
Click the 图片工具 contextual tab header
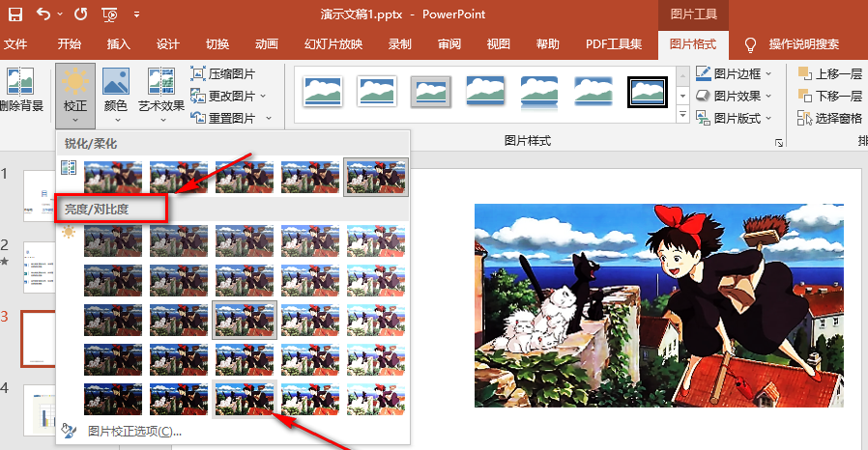tap(693, 14)
